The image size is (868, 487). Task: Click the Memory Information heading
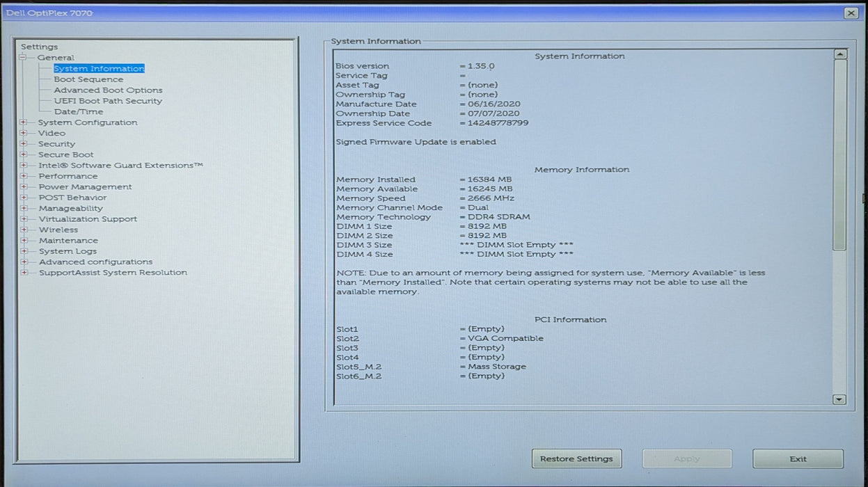582,170
